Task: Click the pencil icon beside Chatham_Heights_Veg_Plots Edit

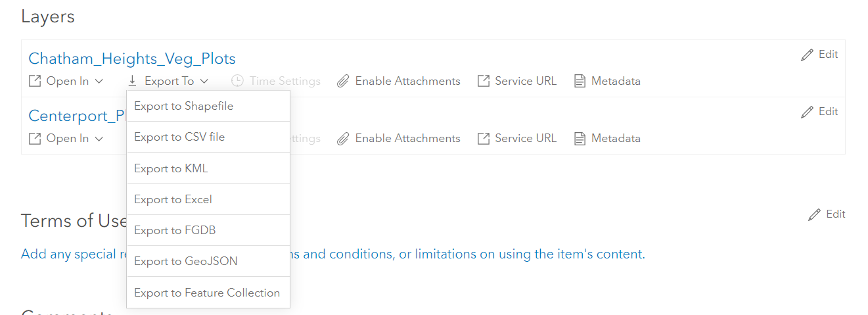Action: point(808,55)
